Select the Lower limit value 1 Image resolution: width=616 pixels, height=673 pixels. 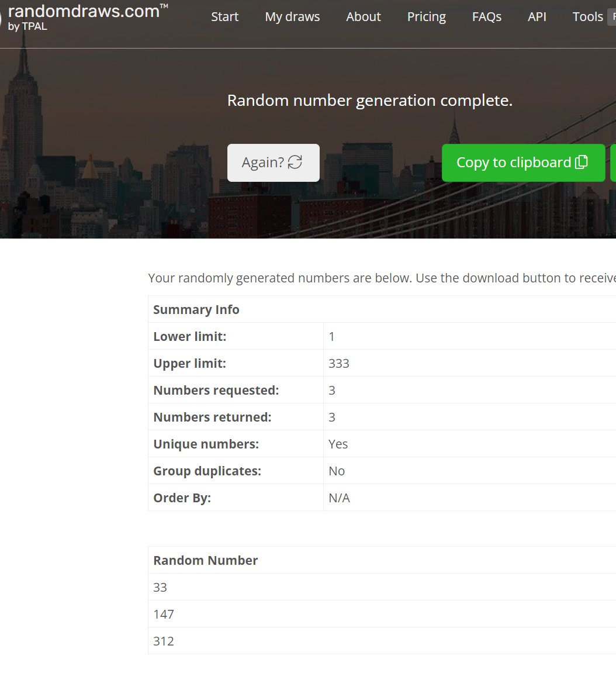coord(331,337)
